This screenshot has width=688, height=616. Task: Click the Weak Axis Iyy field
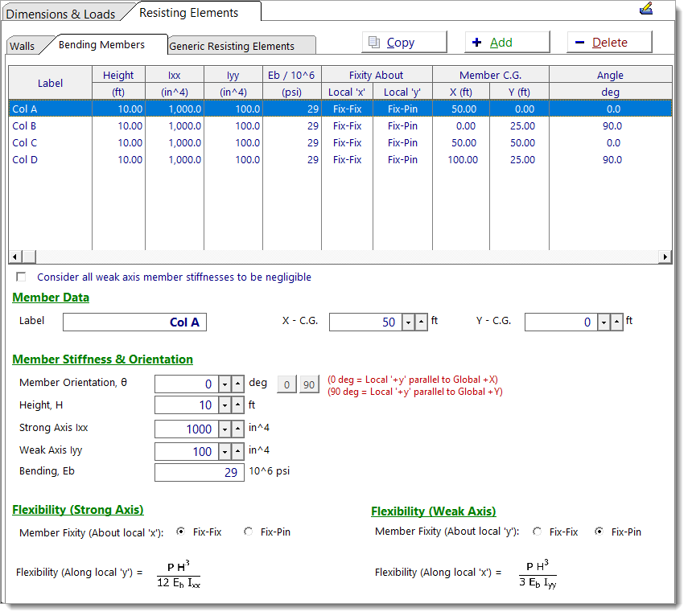tap(187, 452)
